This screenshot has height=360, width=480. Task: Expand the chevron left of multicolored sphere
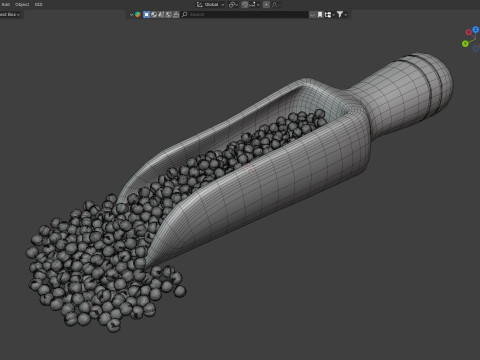pyautogui.click(x=131, y=15)
